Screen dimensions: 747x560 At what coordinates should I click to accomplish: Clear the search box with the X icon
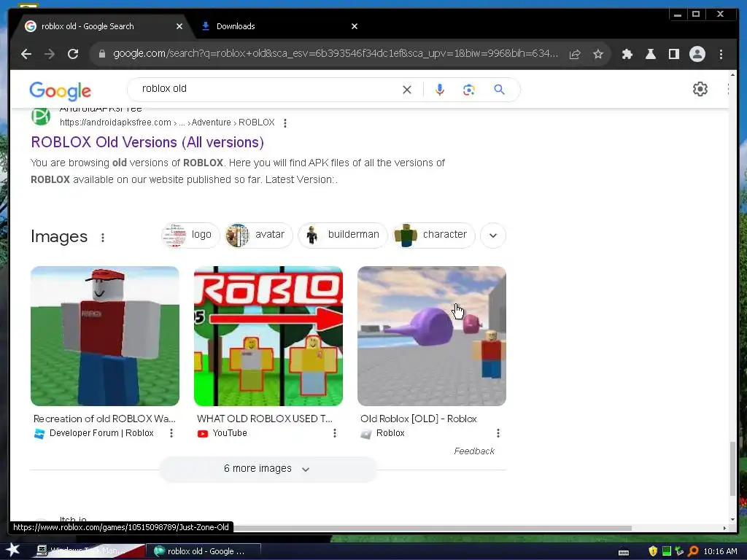tap(407, 90)
